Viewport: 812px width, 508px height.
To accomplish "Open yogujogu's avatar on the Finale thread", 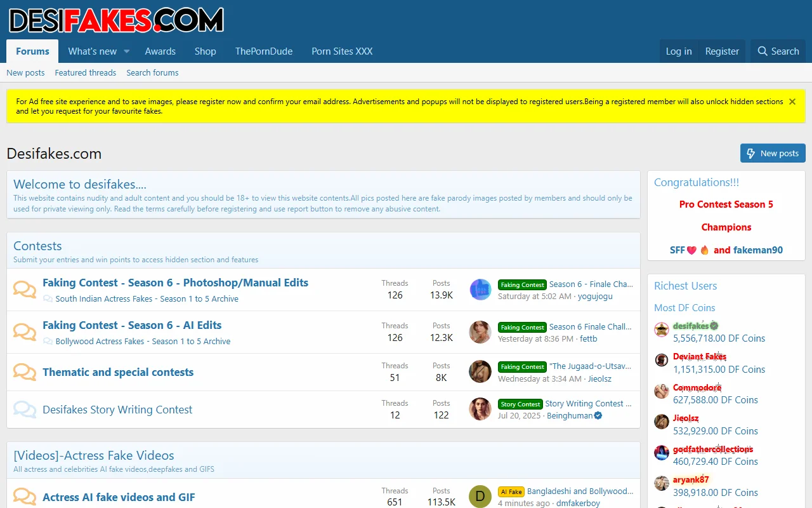I will coord(480,290).
